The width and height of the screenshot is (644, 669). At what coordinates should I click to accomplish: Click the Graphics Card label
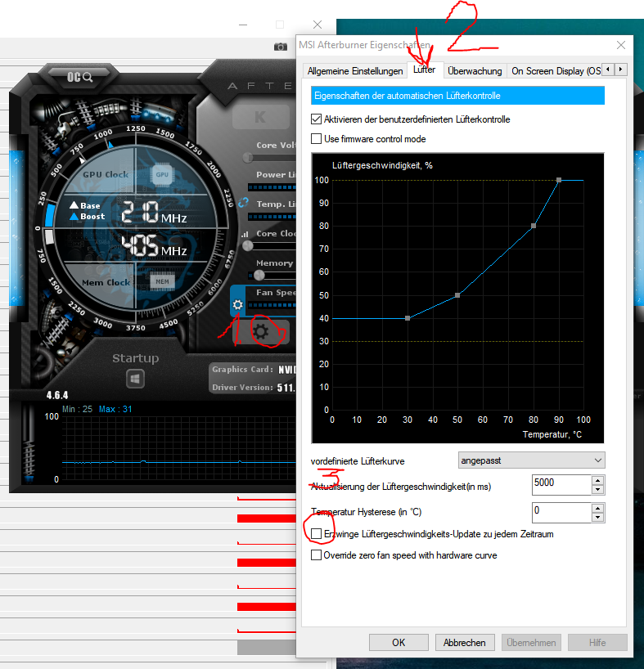[242, 370]
